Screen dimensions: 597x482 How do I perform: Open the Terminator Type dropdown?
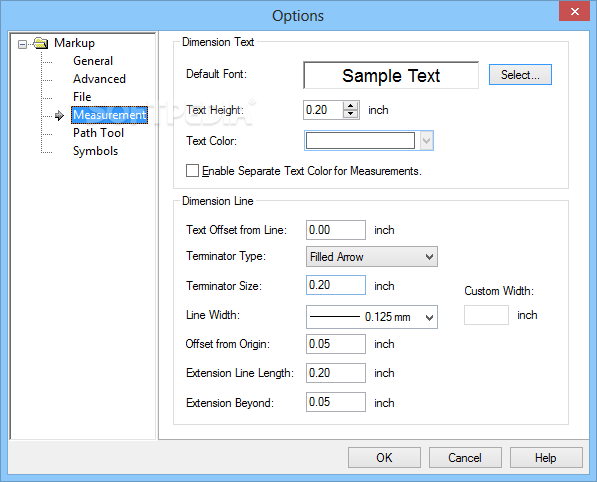click(x=372, y=257)
